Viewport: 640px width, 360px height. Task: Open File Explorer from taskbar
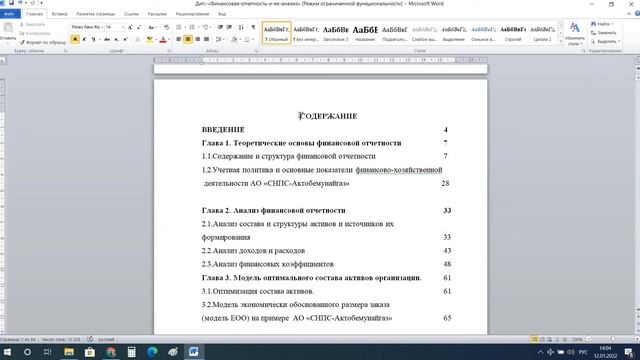coord(69,352)
